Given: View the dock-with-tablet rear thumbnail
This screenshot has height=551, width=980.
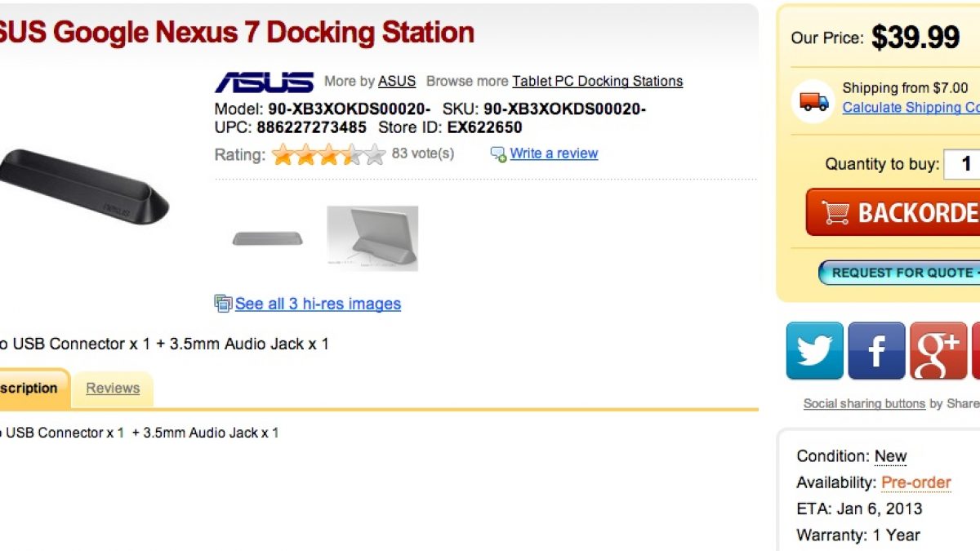Looking at the screenshot, I should [372, 238].
